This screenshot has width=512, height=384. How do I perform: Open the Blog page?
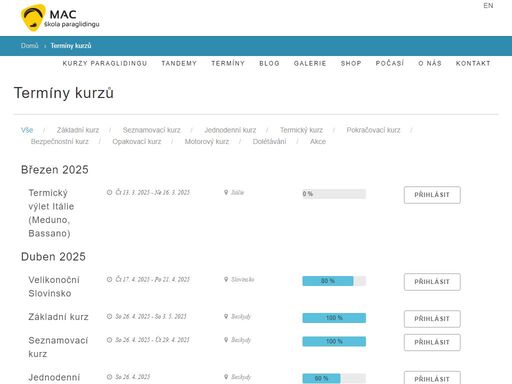click(x=270, y=63)
